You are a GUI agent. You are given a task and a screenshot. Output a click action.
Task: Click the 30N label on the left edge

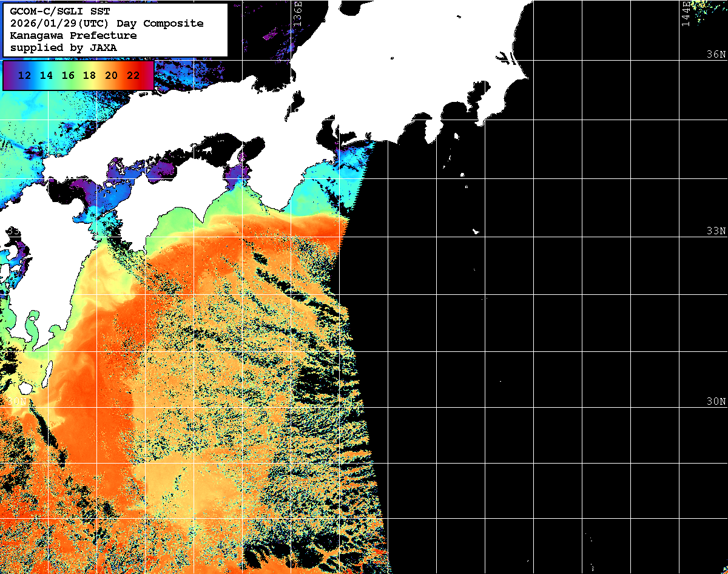17,402
